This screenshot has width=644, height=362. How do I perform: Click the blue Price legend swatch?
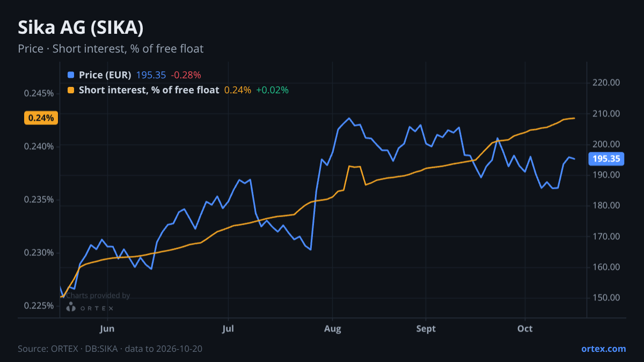(x=71, y=75)
